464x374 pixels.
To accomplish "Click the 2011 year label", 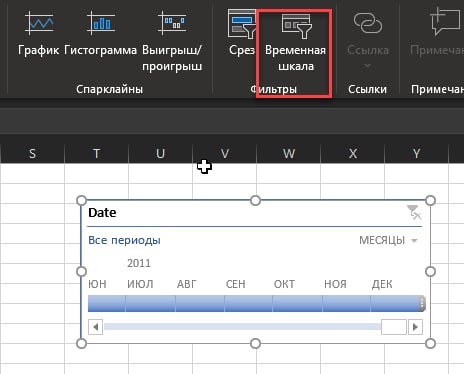I will 139,263.
